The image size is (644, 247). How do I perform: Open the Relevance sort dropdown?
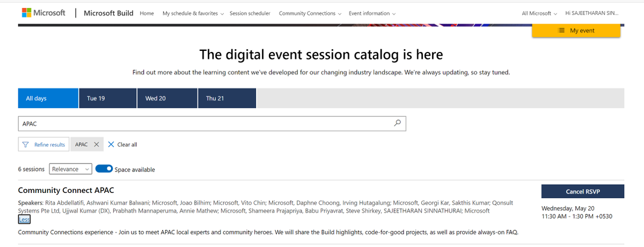70,169
